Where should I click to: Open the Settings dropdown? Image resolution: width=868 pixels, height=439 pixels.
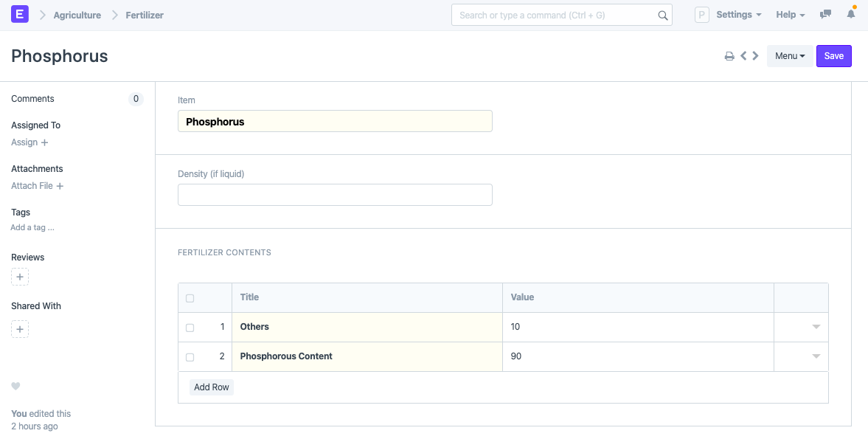(739, 15)
